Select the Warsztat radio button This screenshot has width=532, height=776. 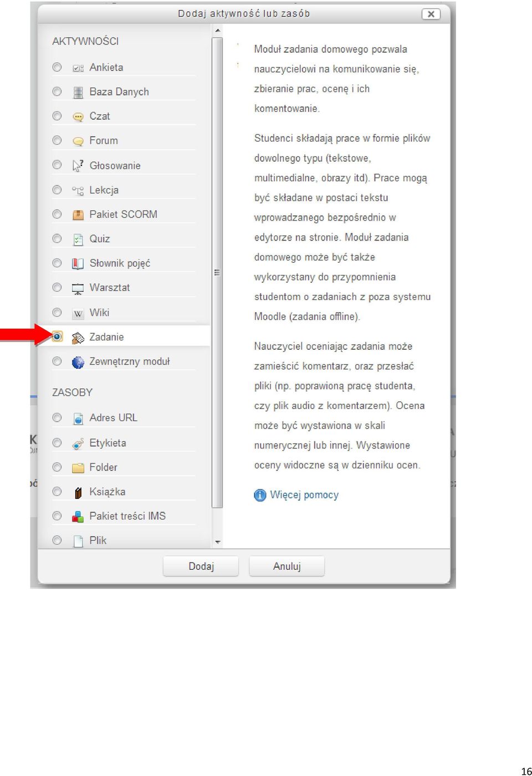pos(57,287)
